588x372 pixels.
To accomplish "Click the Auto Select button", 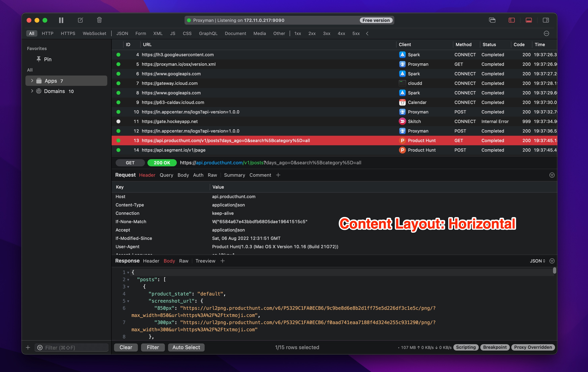I will [x=186, y=347].
